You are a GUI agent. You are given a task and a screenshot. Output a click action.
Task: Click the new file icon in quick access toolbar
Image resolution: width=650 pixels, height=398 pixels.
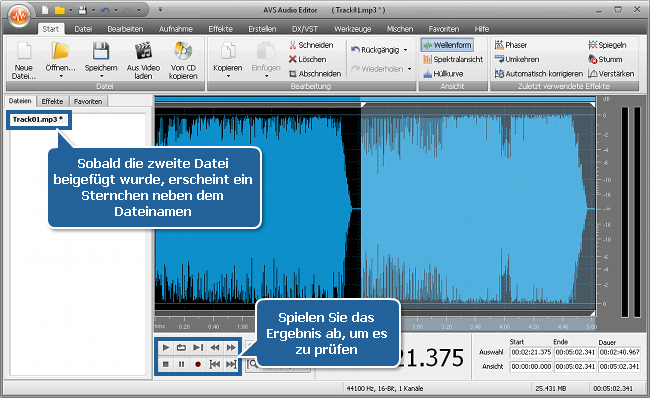tap(45, 10)
